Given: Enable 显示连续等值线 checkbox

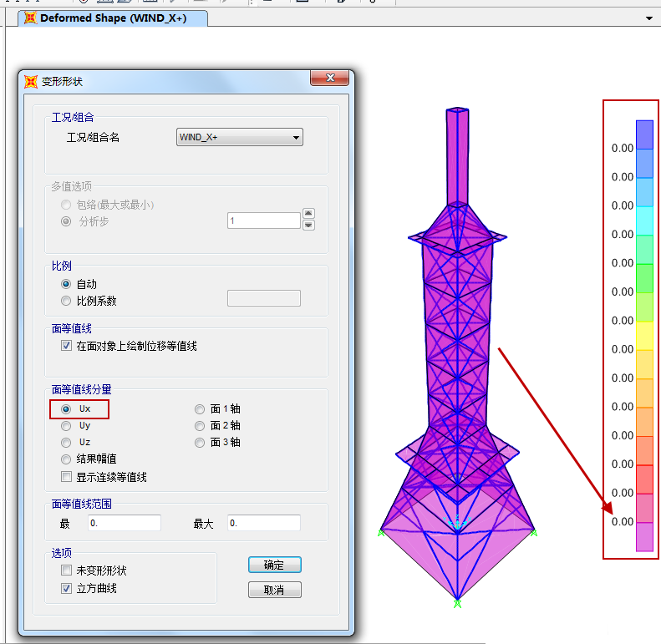Looking at the screenshot, I should [x=66, y=477].
